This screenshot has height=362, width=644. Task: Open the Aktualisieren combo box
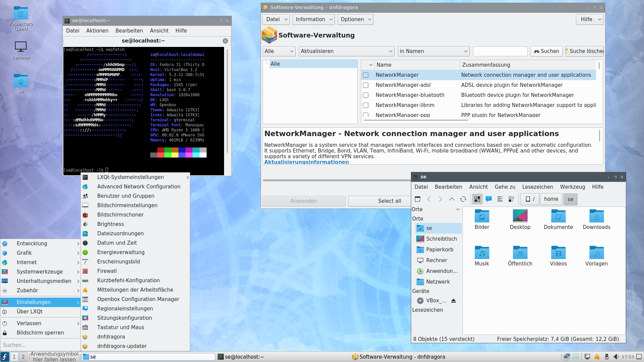point(346,51)
